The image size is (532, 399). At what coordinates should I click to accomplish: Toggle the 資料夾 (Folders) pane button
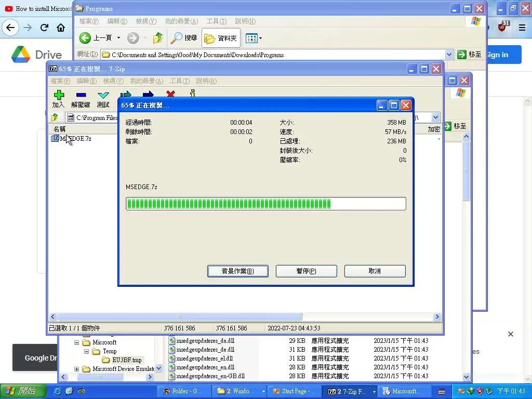click(221, 38)
